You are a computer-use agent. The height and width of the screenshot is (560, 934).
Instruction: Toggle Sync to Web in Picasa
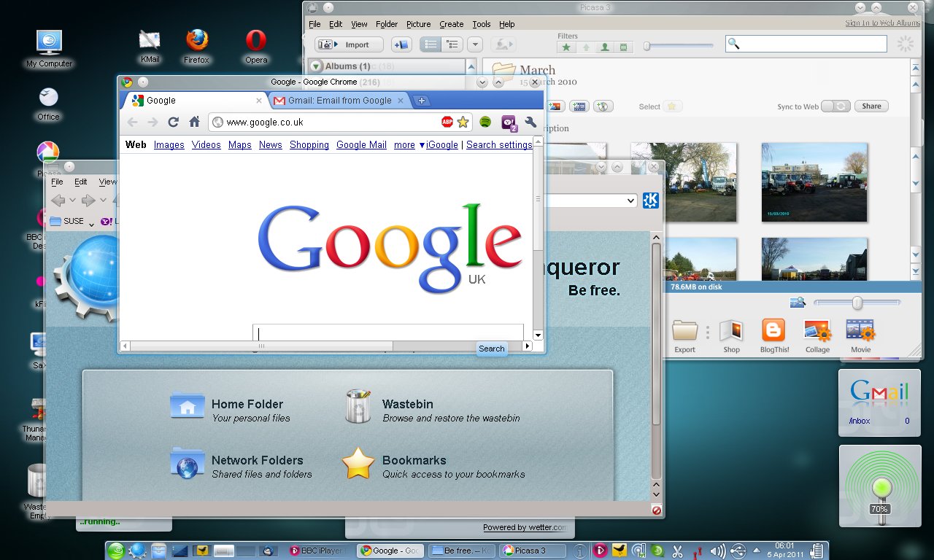coord(836,106)
